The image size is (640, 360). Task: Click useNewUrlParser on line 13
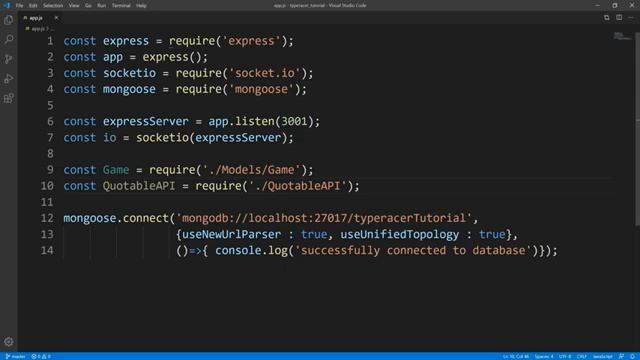tap(231, 234)
